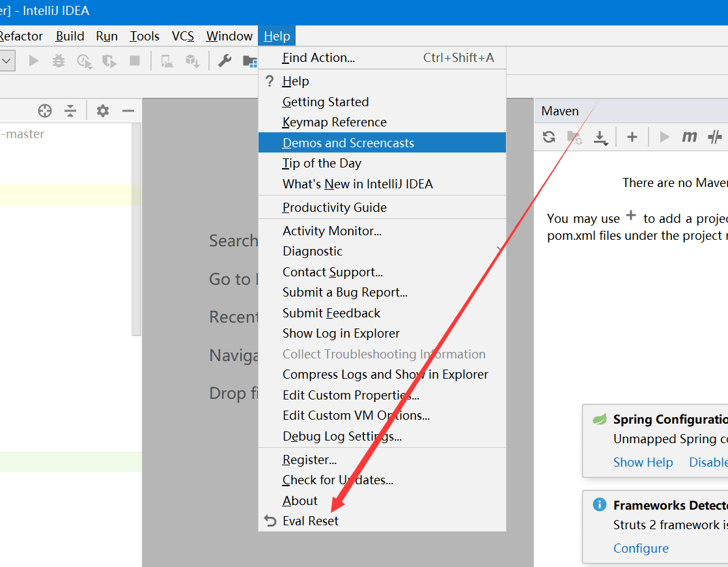Choose Check for Updates...
The width and height of the screenshot is (728, 567).
382,480
